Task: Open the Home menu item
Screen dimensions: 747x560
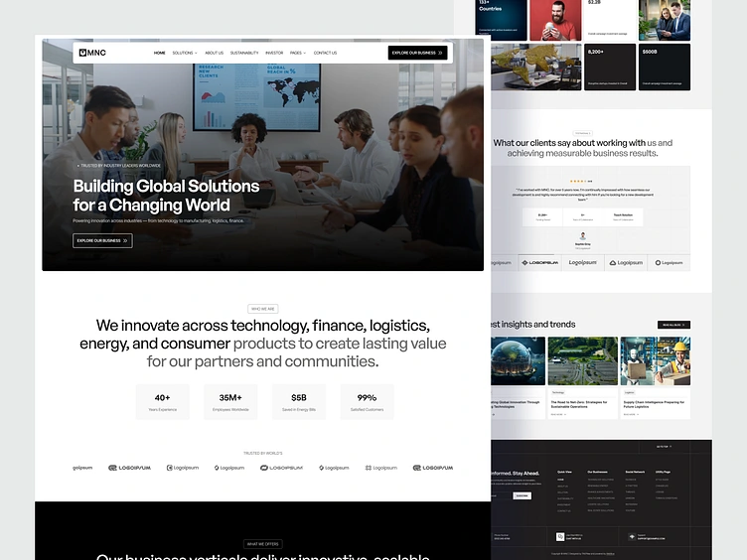Action: coord(160,53)
